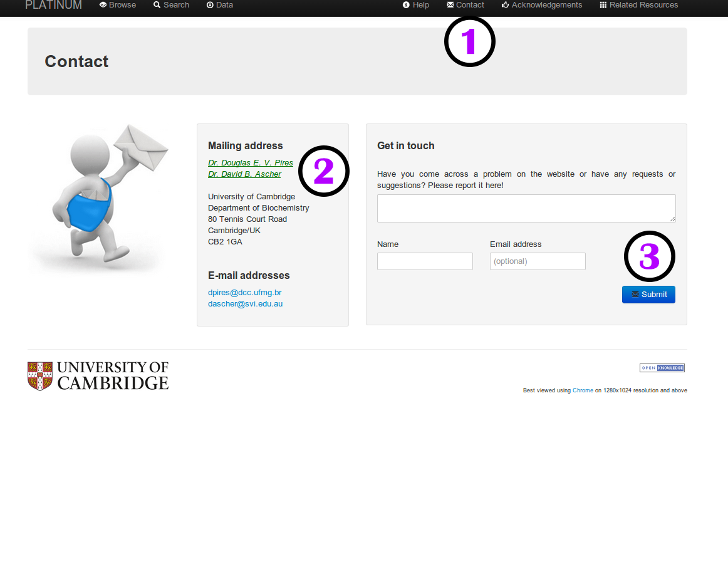This screenshot has height=586, width=728.
Task: Click the info icon for Help
Action: (x=406, y=5)
